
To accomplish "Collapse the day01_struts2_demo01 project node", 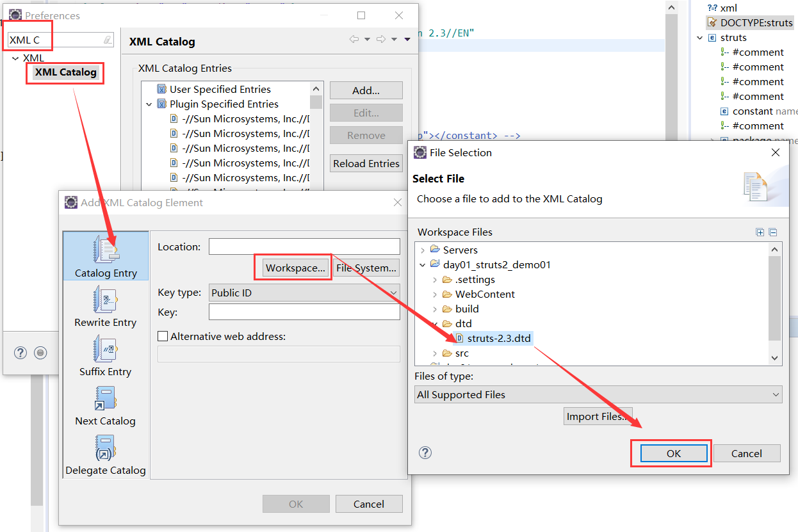I will (423, 264).
